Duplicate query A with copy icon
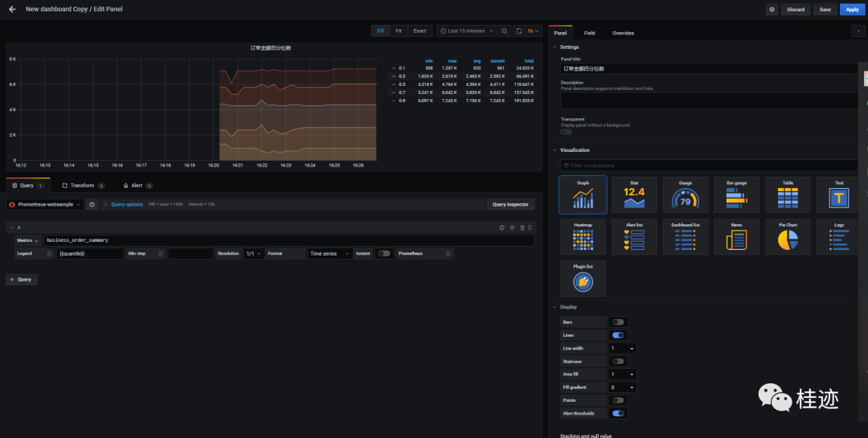Screen dimensions: 868x438 coord(502,227)
